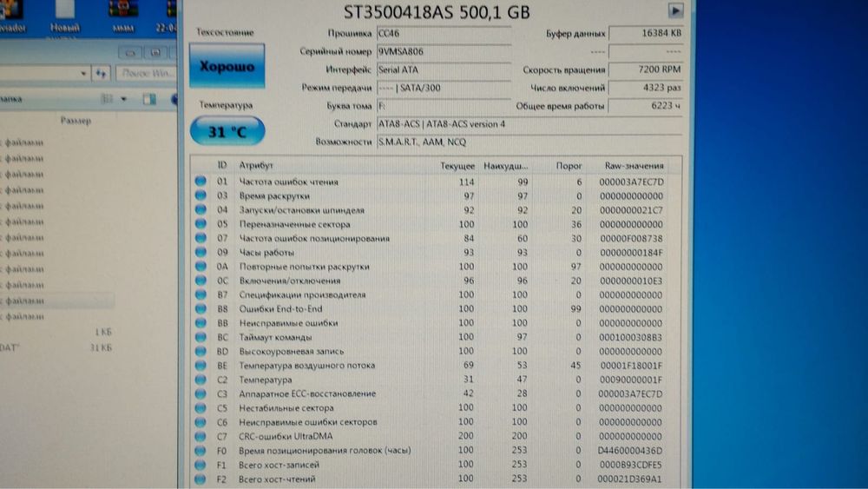The image size is (868, 489).
Task: Open the Explorer address bar dropdown arrow
Action: 83,73
